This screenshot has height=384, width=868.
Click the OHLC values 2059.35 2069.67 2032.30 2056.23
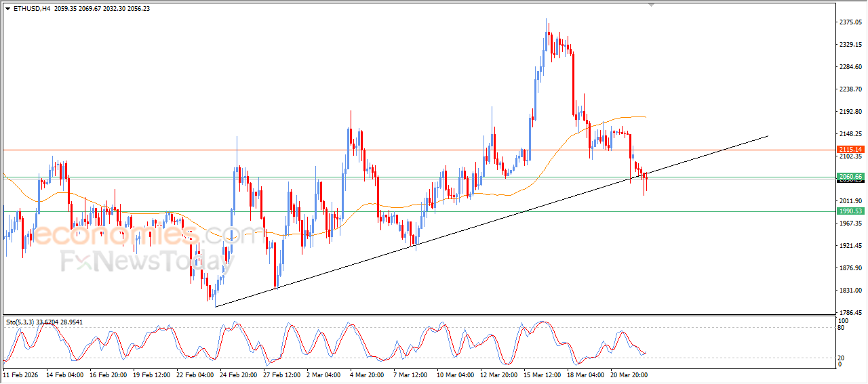[102, 9]
